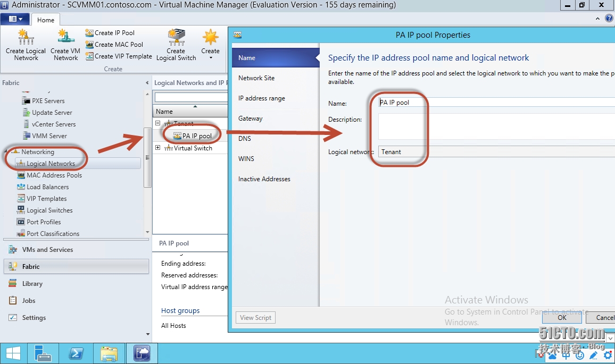Click the Logical network Tenant field

tap(496, 151)
